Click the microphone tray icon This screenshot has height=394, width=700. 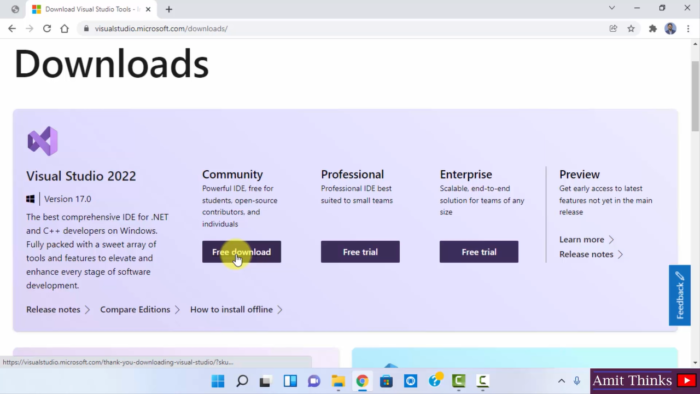[577, 381]
